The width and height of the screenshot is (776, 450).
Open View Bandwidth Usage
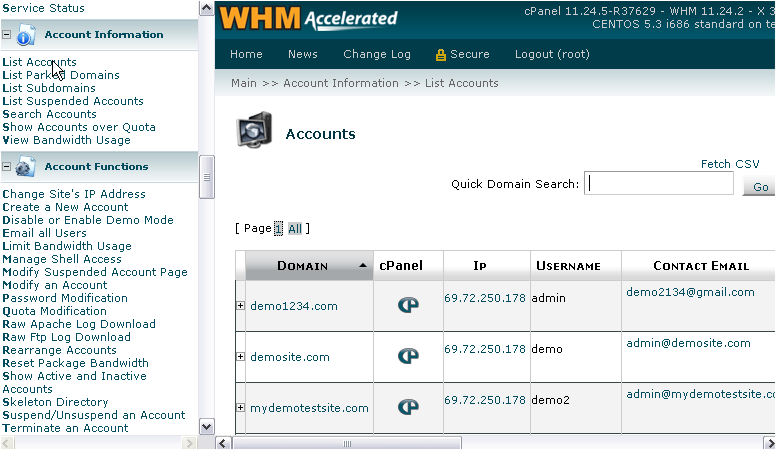pyautogui.click(x=66, y=140)
